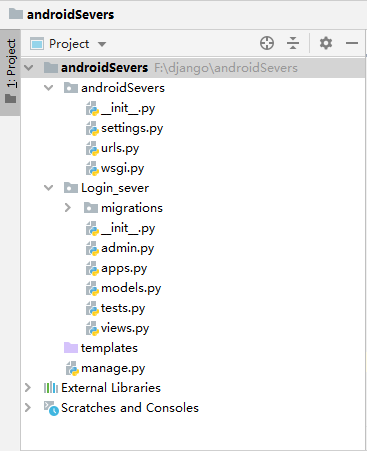Image resolution: width=367 pixels, height=451 pixels.
Task: Expand External Libraries node
Action: pos(28,388)
